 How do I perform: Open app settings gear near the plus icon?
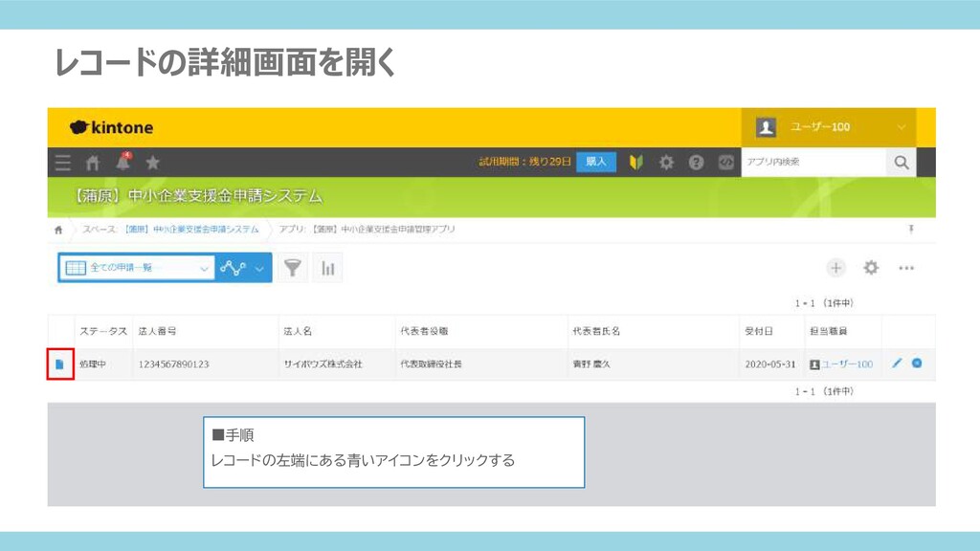[871, 268]
